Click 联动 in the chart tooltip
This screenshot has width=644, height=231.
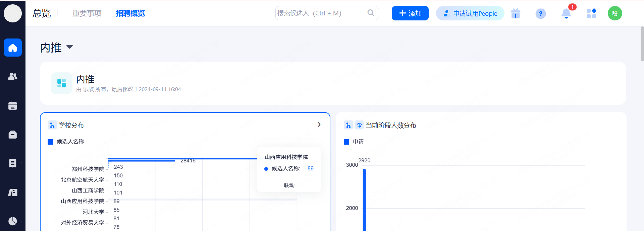click(x=289, y=185)
